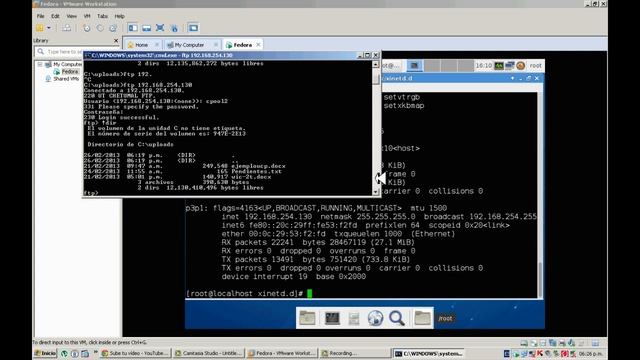This screenshot has height=360, width=640.
Task: Close the Fedora tab
Action: [258, 44]
